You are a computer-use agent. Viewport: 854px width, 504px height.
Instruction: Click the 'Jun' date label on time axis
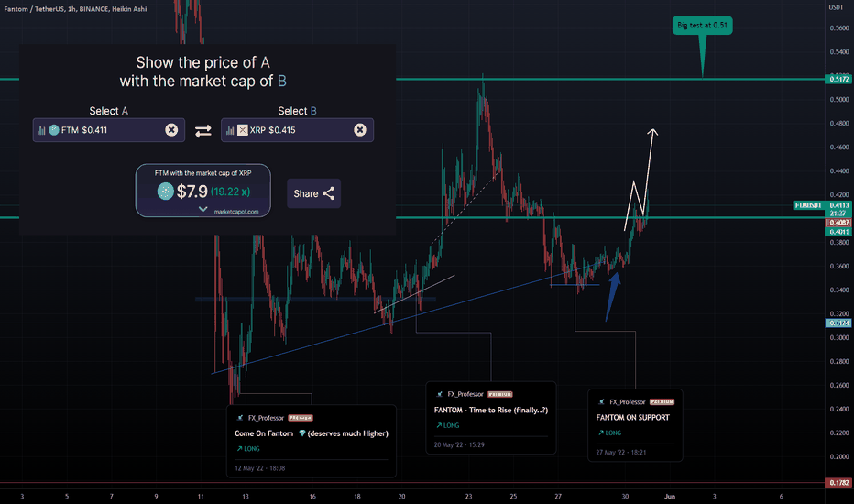[x=670, y=497]
